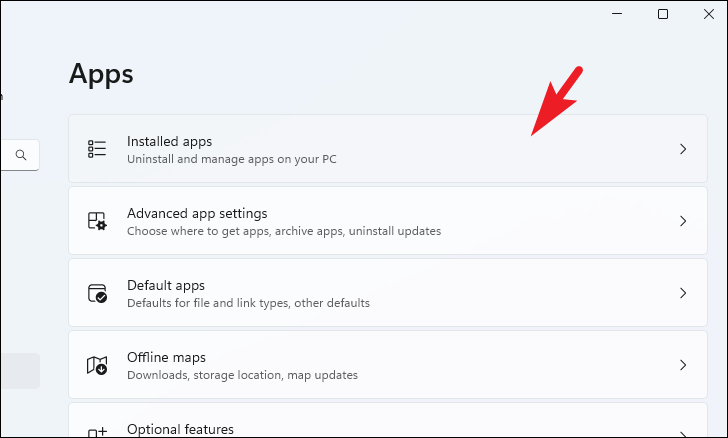Open the Offline maps section
Screen dimensions: 728x438
point(388,365)
